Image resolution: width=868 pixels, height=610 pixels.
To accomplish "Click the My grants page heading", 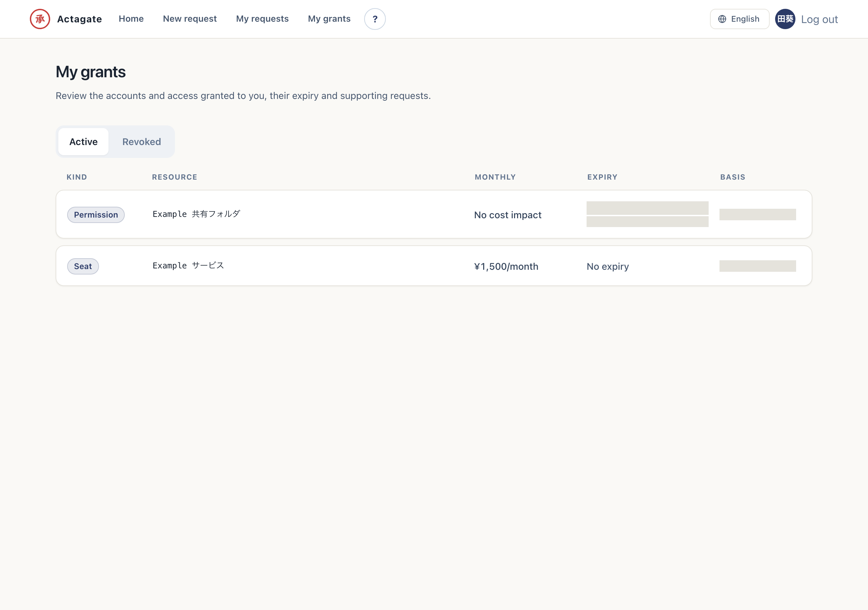I will [91, 72].
